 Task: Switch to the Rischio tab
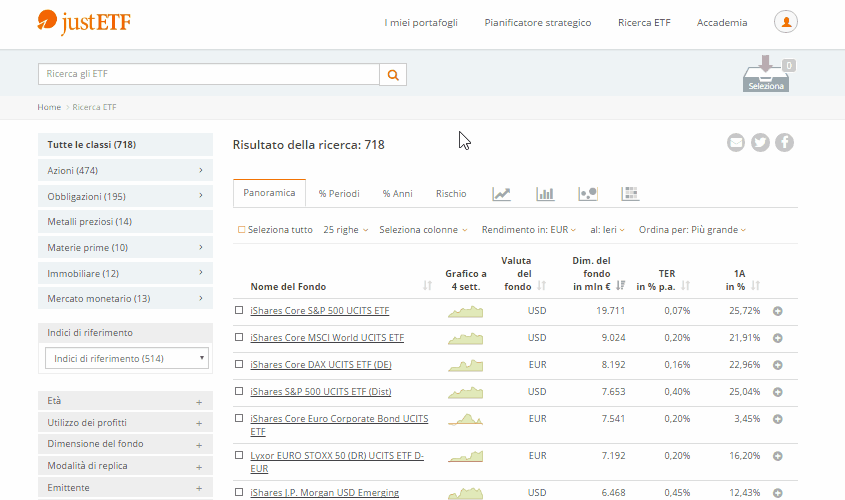coord(451,194)
